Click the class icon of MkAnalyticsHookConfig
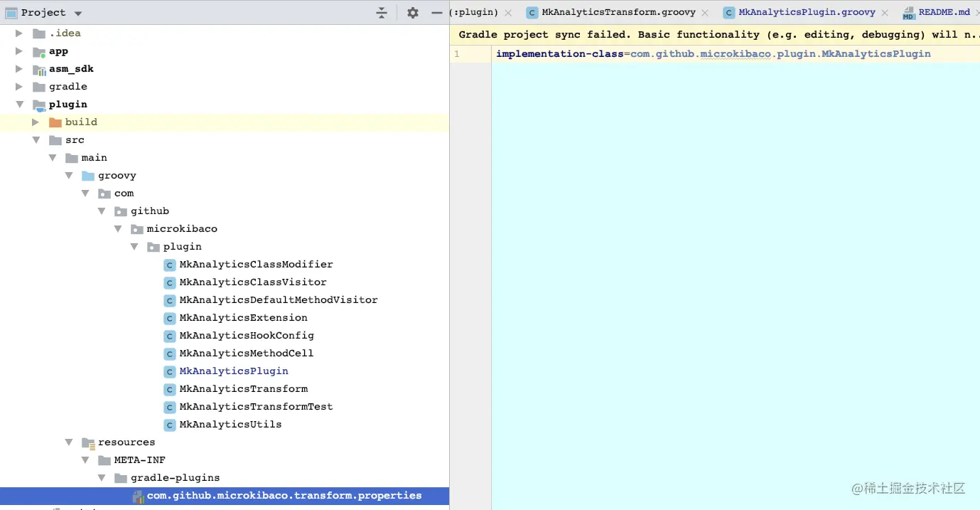 click(170, 336)
